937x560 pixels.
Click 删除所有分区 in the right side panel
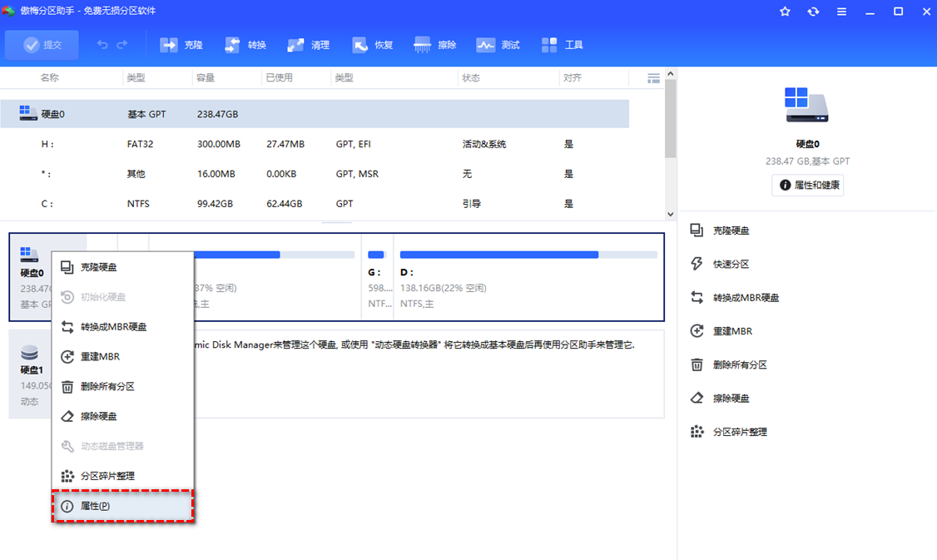(x=729, y=364)
